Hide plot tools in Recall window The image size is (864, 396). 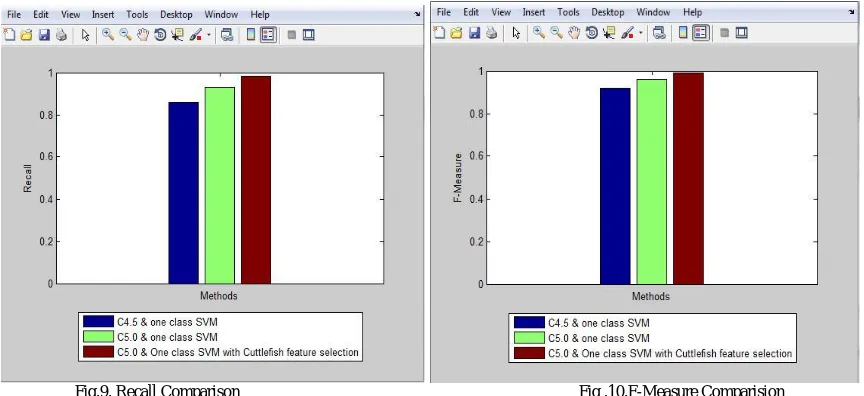point(291,35)
